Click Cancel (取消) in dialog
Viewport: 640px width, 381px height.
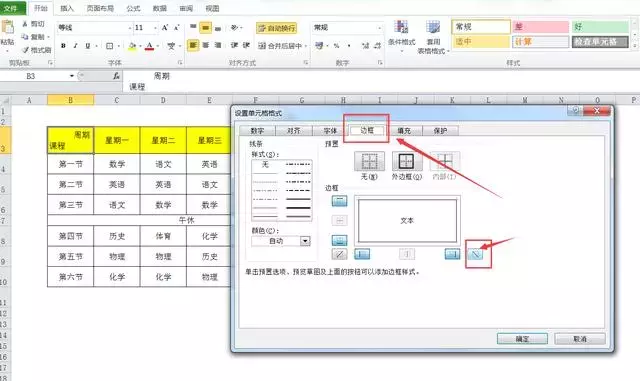tap(580, 339)
